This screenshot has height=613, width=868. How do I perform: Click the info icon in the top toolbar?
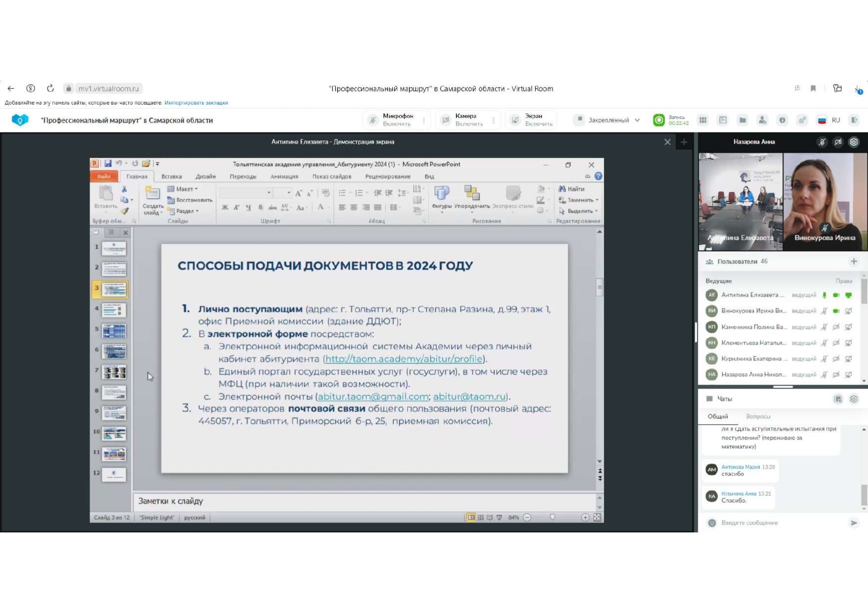(782, 120)
